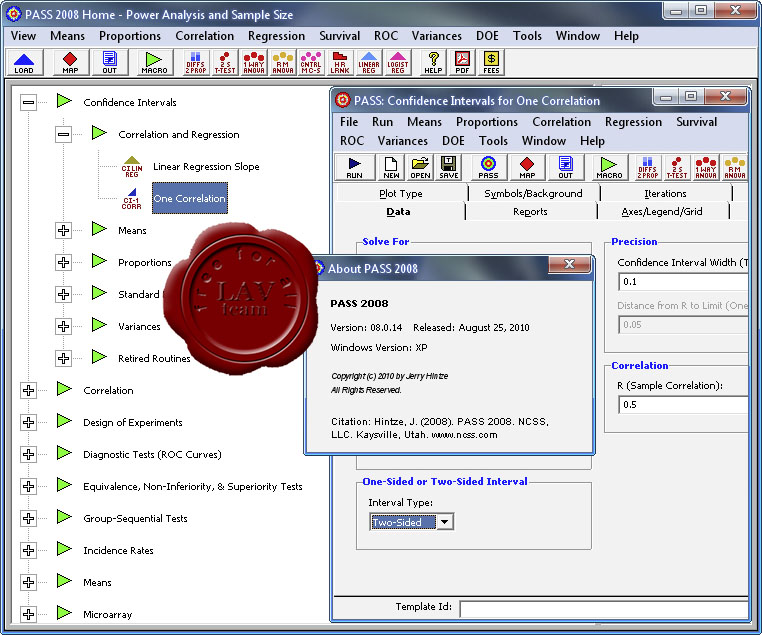Click the Template Id input field
The height and width of the screenshot is (635, 762).
603,609
